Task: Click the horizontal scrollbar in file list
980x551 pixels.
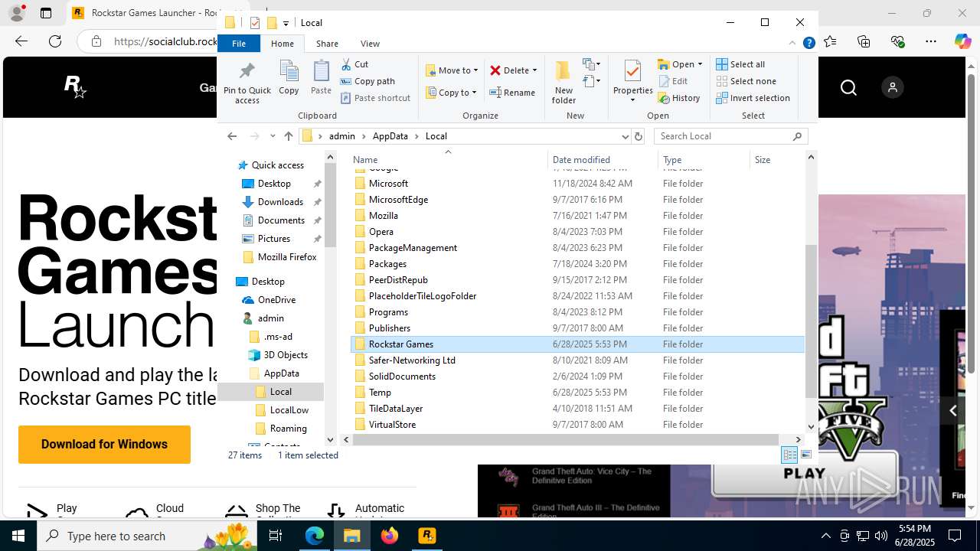Action: pos(567,439)
